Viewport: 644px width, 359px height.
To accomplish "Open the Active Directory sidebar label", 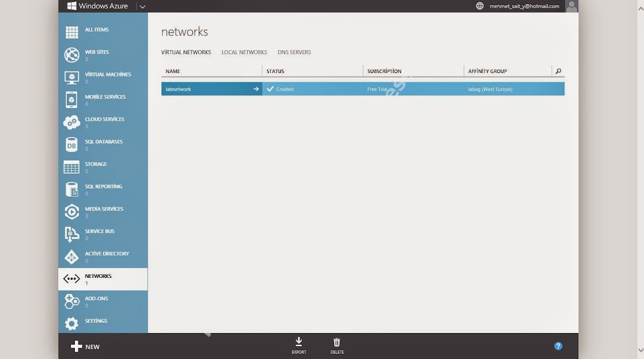I will click(x=107, y=254).
